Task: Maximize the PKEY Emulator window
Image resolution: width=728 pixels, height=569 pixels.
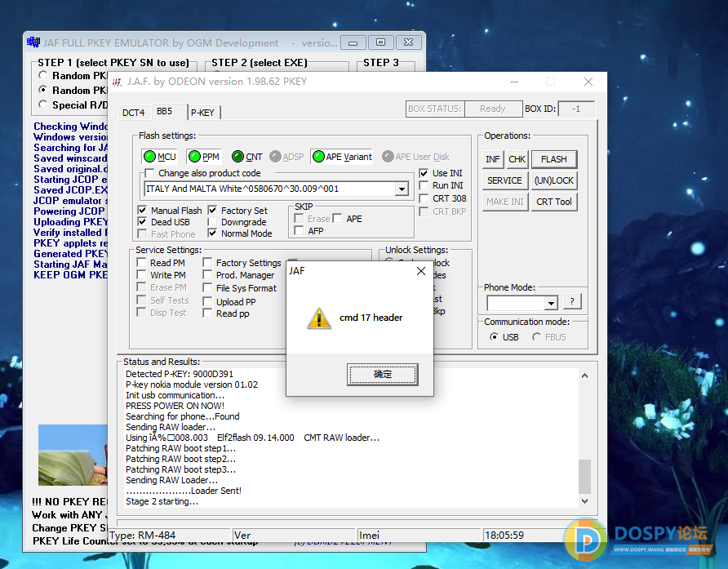Action: tap(380, 42)
